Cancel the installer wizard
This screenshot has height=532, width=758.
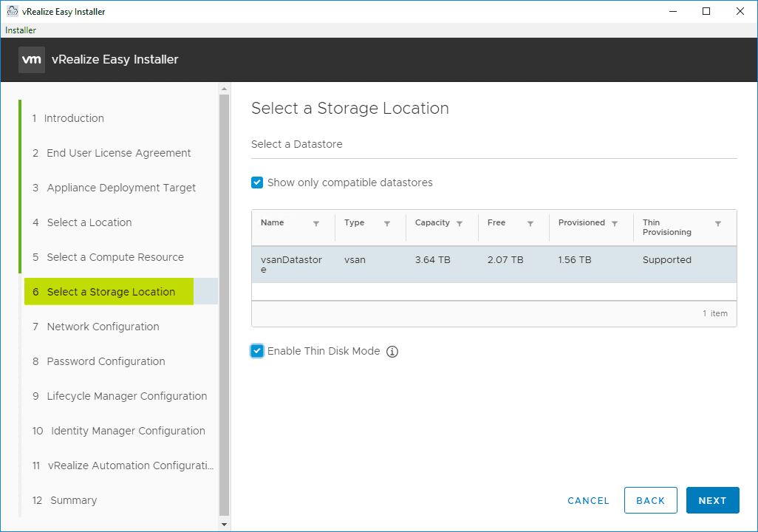[588, 500]
